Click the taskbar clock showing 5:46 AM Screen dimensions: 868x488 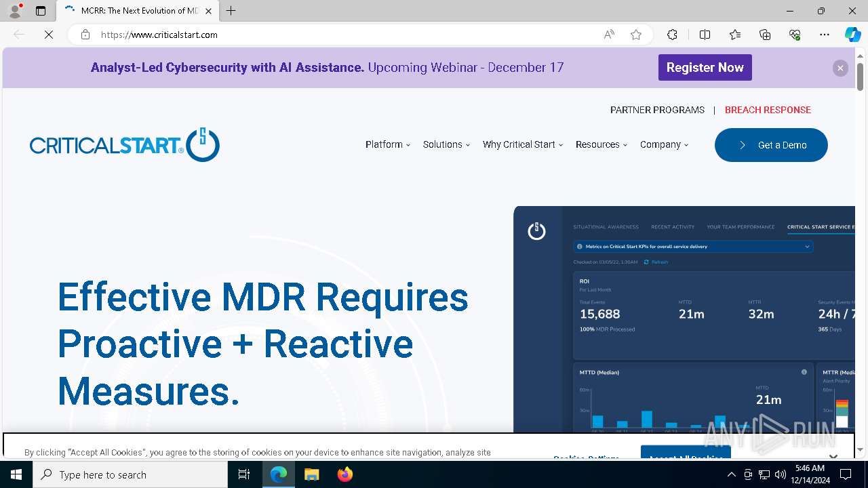coord(809,474)
